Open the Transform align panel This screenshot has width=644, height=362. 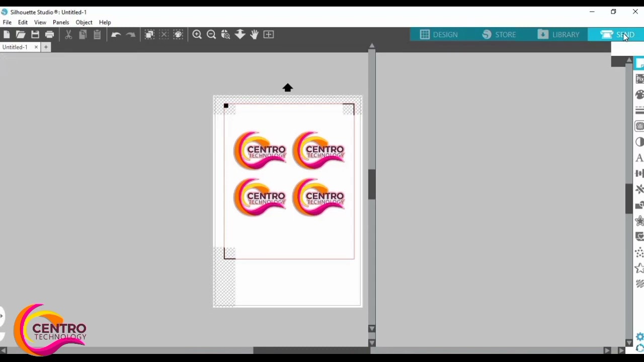[639, 173]
